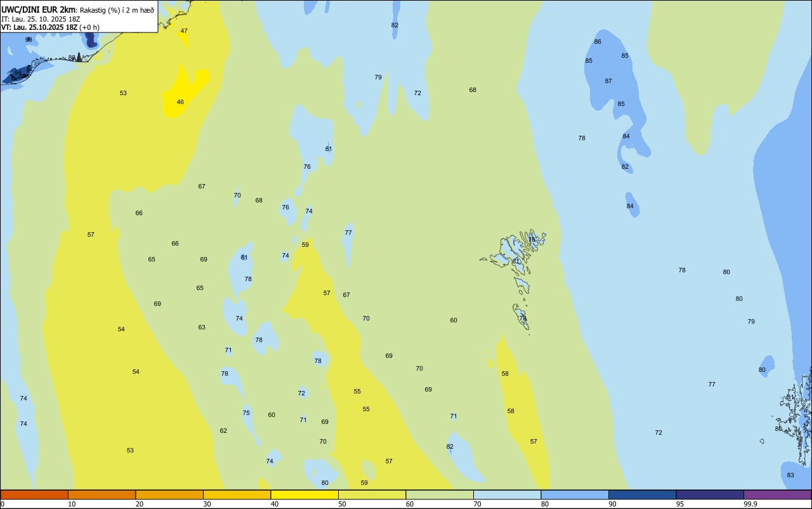The image size is (812, 509).
Task: Pick the 20–30 amber legend swatch
Action: [169, 494]
